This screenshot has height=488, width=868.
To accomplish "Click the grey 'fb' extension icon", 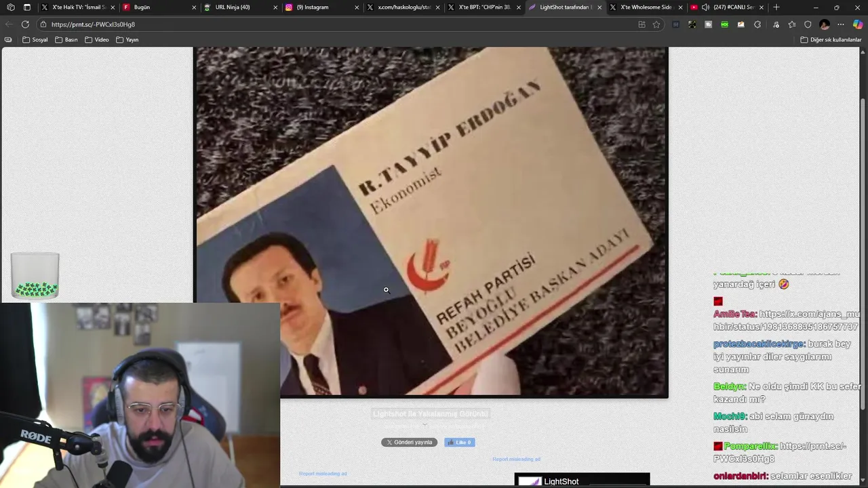I will tap(708, 24).
